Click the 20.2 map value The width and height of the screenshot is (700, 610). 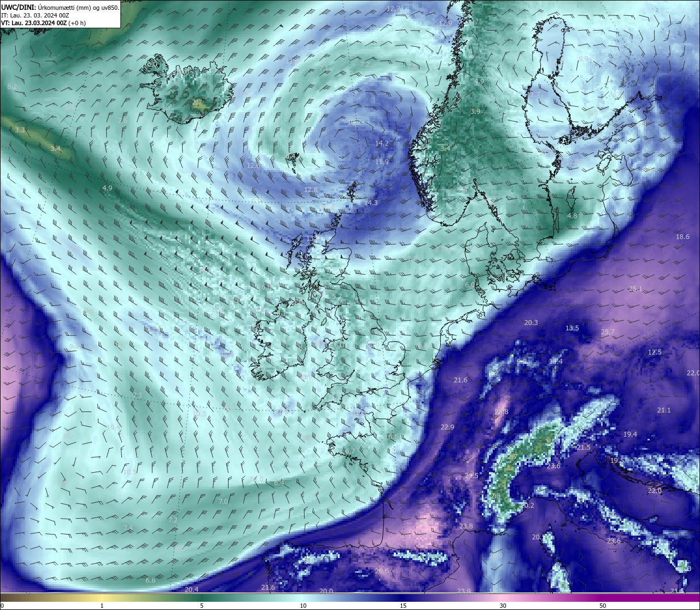tap(527, 506)
